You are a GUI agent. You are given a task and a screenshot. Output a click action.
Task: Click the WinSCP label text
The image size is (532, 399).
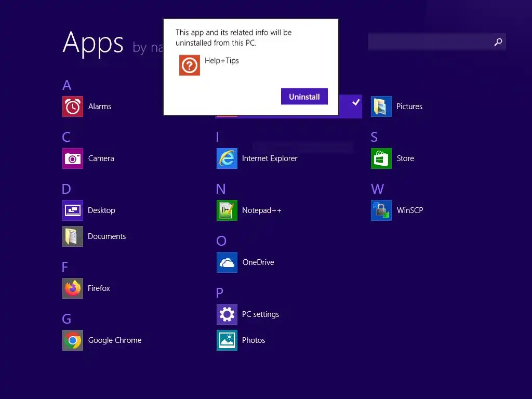pos(410,210)
